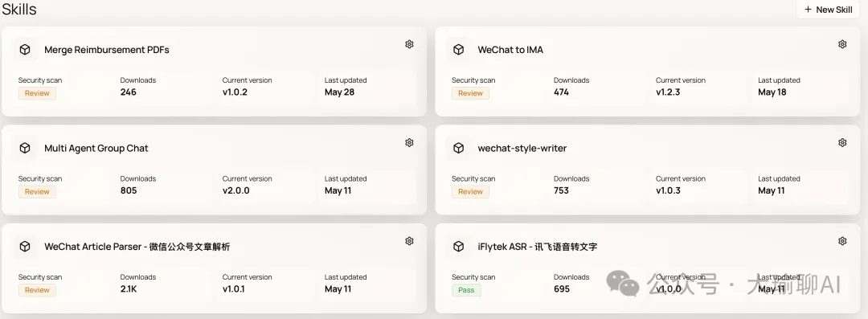Click the cube icon of WeChat Article Parser
This screenshot has width=868, height=319.
25,247
